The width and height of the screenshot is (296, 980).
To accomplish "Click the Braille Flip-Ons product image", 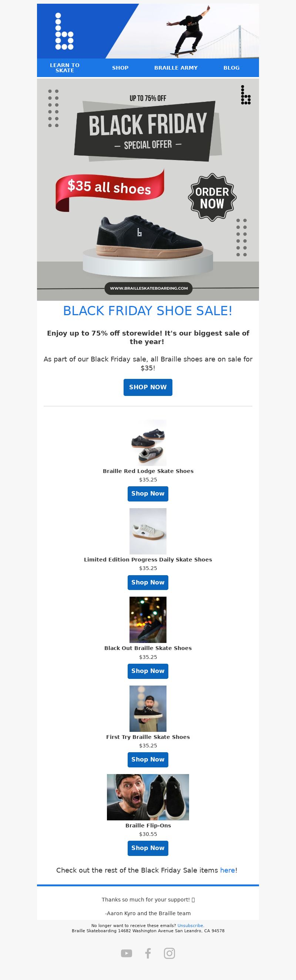I will point(148,797).
